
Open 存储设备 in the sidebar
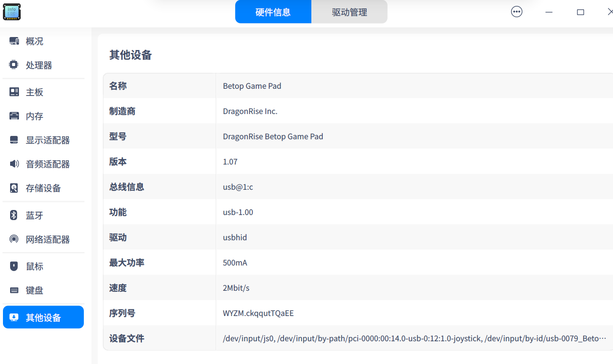pos(43,188)
